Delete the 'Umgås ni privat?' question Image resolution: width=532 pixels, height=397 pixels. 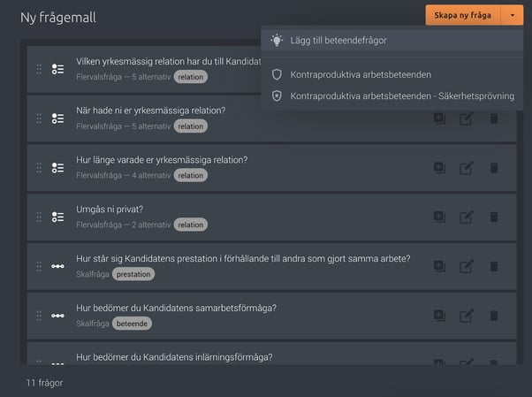494,217
